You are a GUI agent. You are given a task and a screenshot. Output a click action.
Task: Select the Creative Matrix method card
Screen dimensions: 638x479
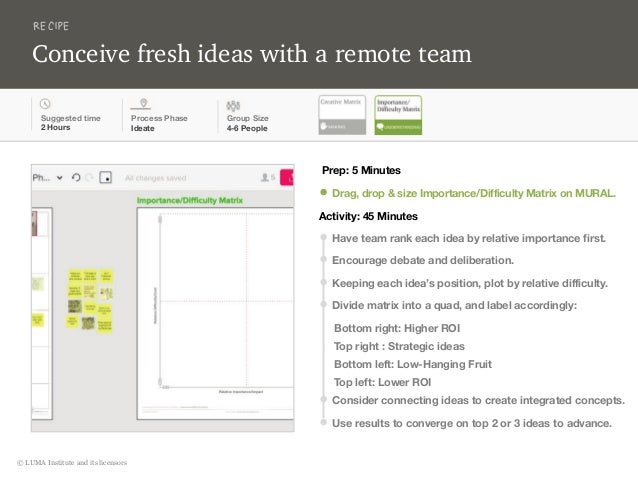(x=342, y=115)
